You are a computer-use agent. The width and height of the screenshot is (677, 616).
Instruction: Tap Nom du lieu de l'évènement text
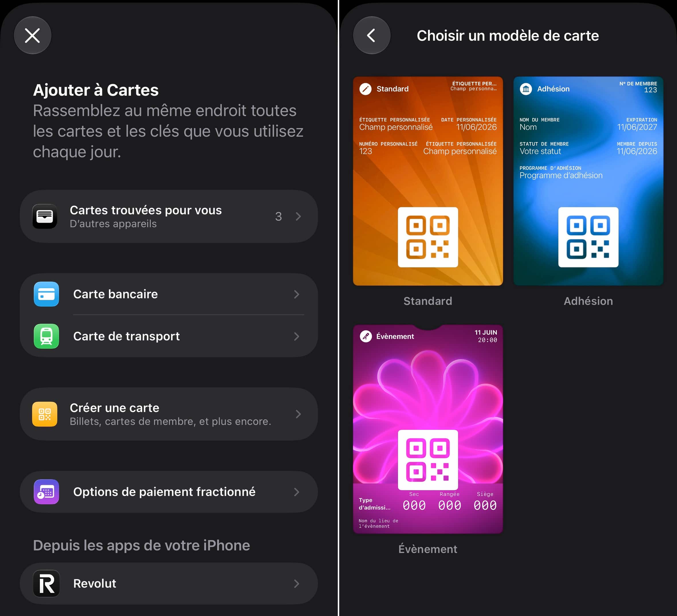coord(378,523)
